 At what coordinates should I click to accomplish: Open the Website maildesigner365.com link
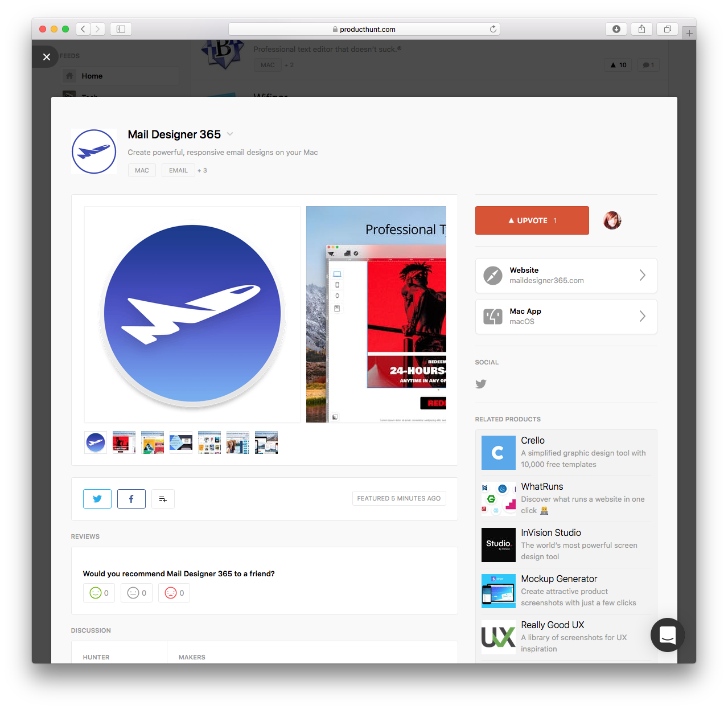point(566,276)
